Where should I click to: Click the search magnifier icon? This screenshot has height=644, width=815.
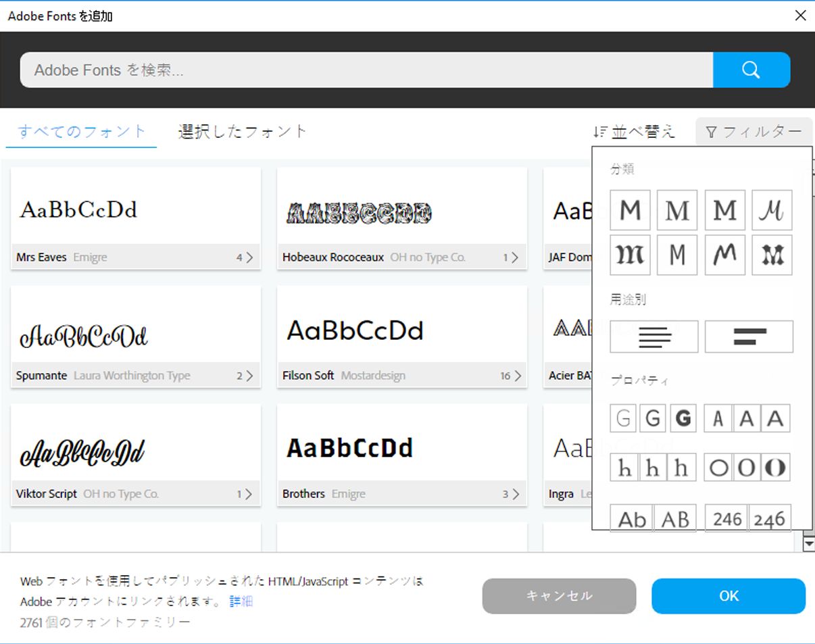tap(751, 70)
